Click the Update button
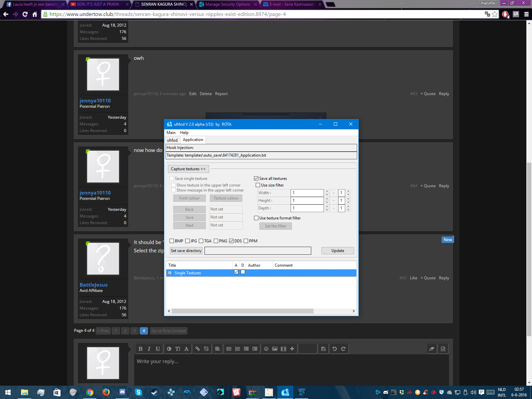 [x=337, y=251]
